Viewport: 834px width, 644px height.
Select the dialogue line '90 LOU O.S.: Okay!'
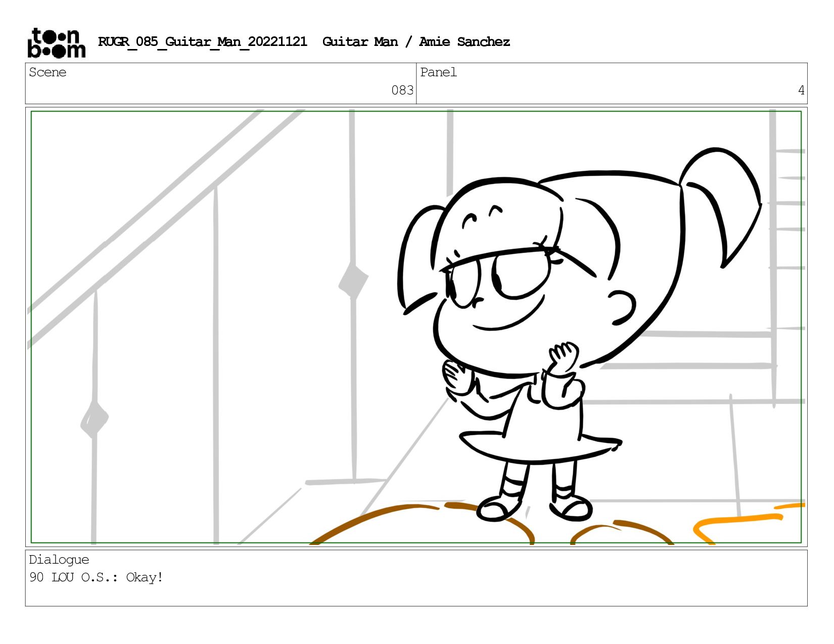[96, 577]
